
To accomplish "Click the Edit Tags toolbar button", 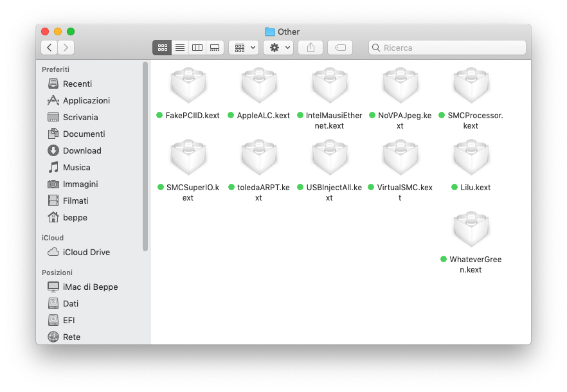I will click(340, 48).
